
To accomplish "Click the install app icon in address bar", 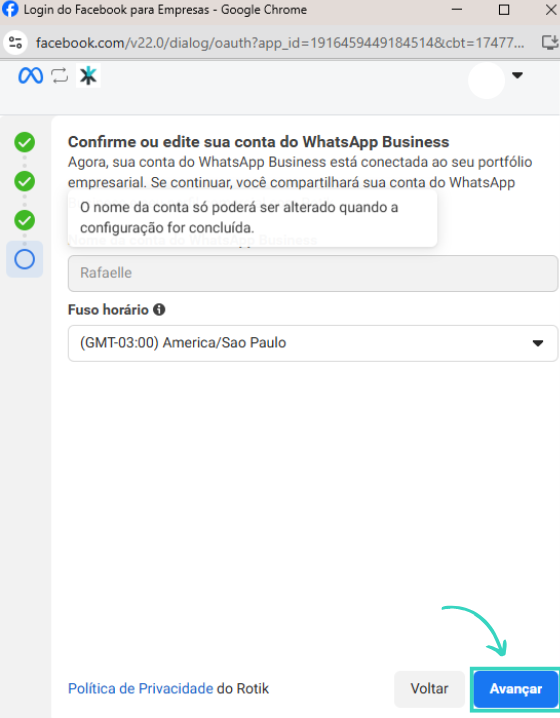I will 550,43.
